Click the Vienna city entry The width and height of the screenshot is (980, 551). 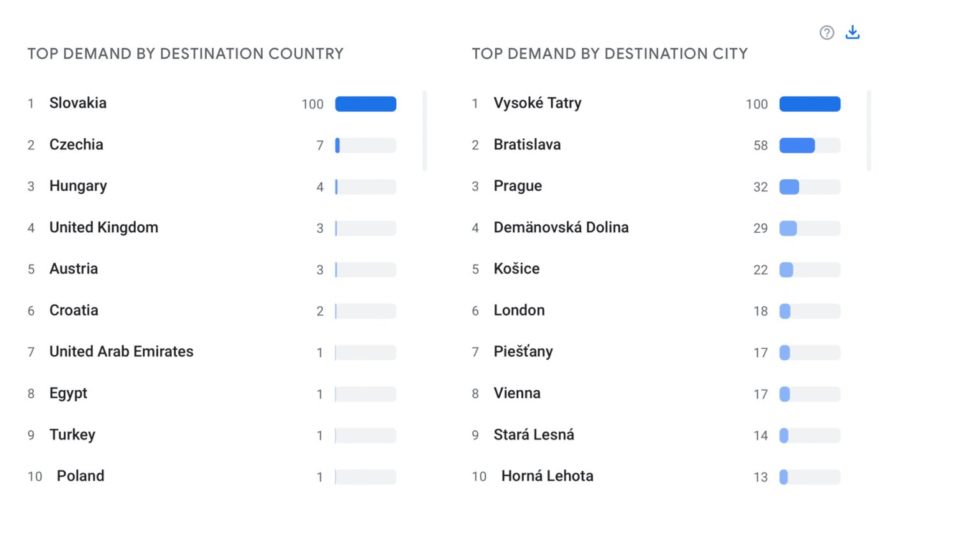(517, 393)
